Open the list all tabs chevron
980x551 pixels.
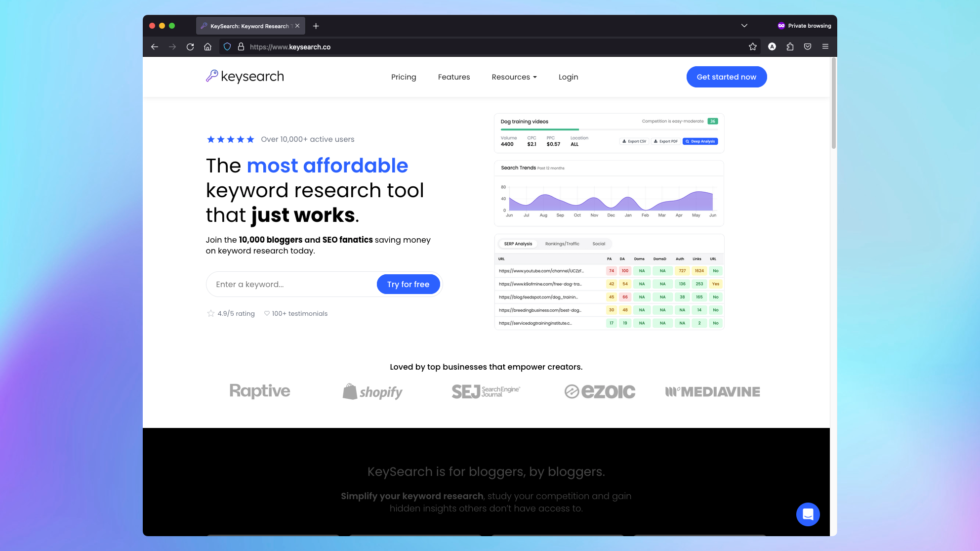744,26
